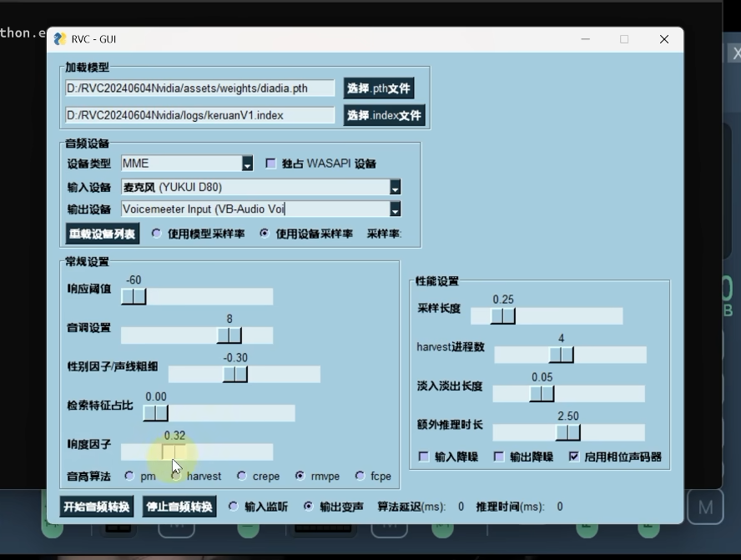Screen dimensions: 741x560
Task: Toggle 启用相位声码器 checkbox
Action: click(574, 457)
